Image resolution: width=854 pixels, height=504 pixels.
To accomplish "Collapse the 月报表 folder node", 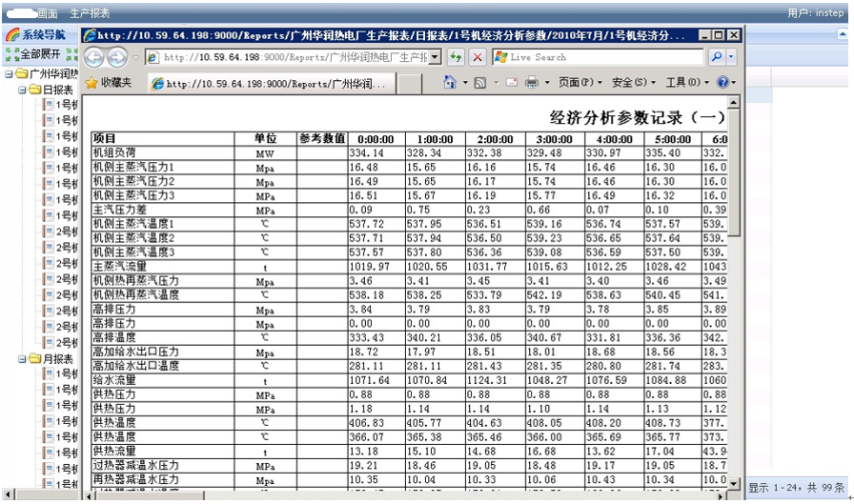I will pyautogui.click(x=22, y=359).
